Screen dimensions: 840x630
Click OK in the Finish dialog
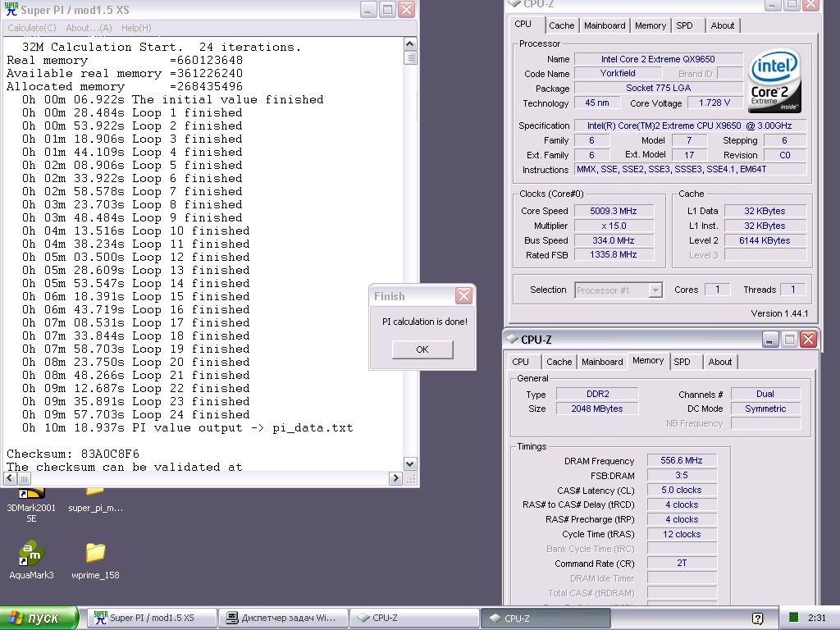coord(422,349)
